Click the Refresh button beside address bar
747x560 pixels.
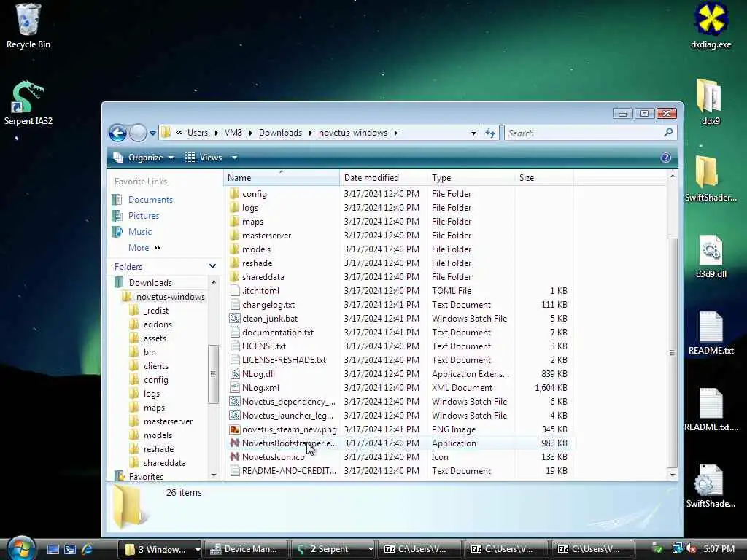tap(489, 133)
